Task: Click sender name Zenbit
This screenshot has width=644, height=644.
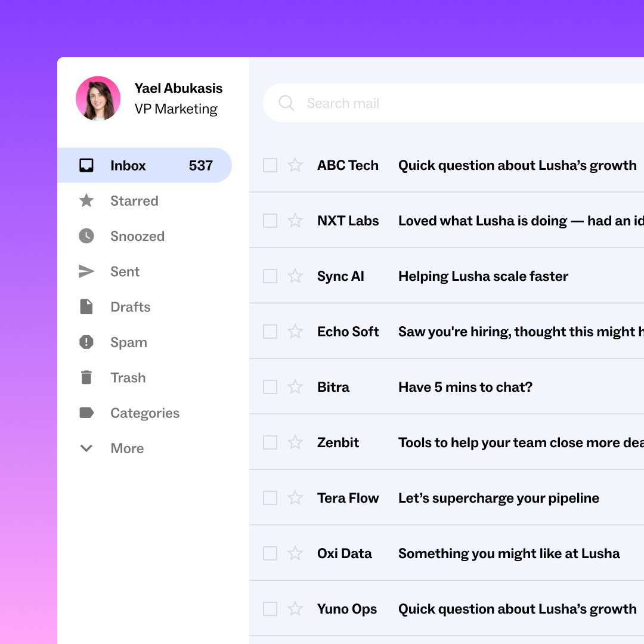Action: (338, 442)
